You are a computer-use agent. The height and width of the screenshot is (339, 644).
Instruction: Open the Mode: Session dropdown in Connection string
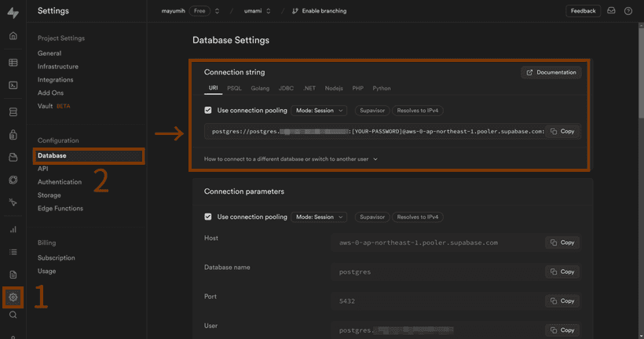(319, 111)
